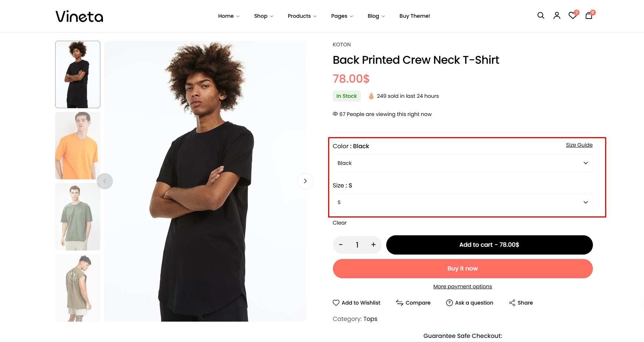Image resolution: width=644 pixels, height=342 pixels.
Task: Open the shopping bag cart icon
Action: (589, 16)
